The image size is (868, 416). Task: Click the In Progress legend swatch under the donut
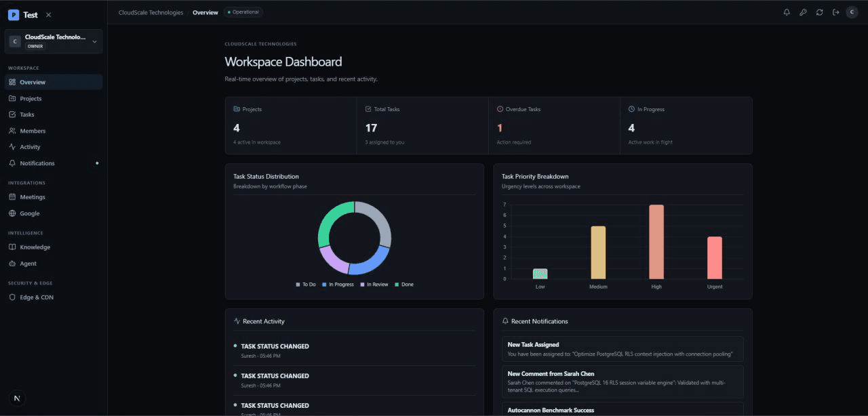point(324,285)
